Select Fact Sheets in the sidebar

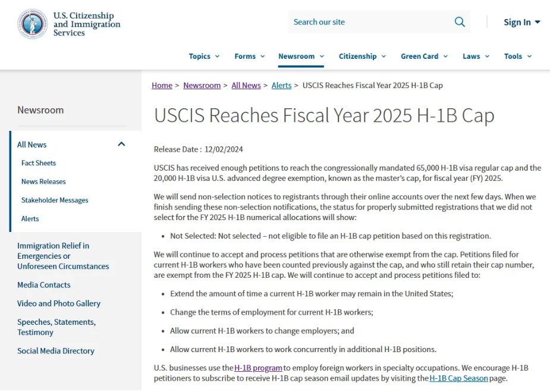tap(39, 163)
